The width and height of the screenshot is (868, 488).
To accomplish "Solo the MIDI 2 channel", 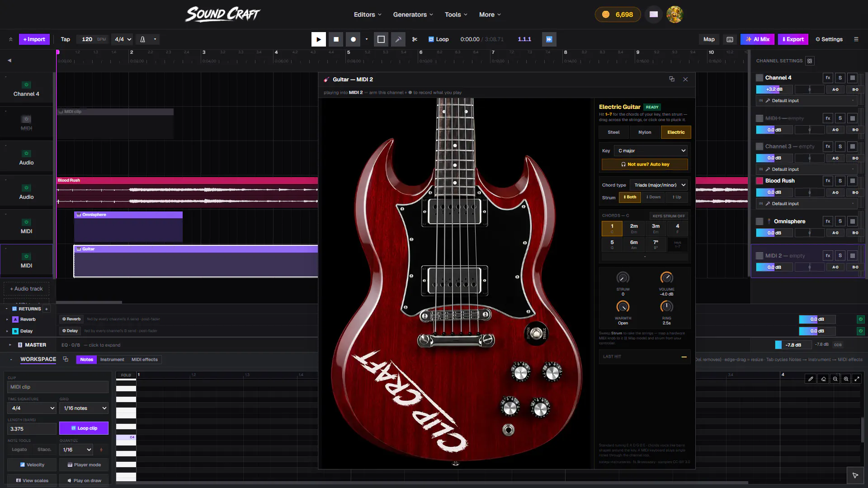I will pyautogui.click(x=840, y=256).
